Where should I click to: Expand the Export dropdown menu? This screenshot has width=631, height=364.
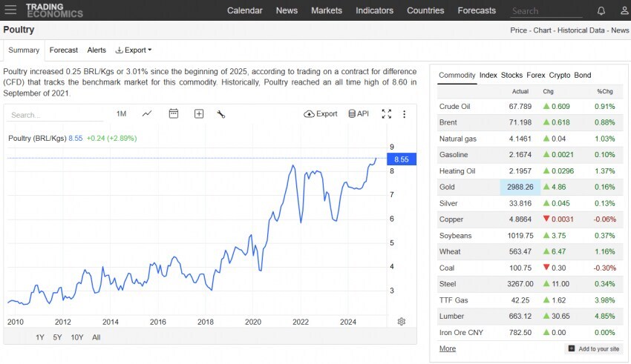tap(134, 50)
